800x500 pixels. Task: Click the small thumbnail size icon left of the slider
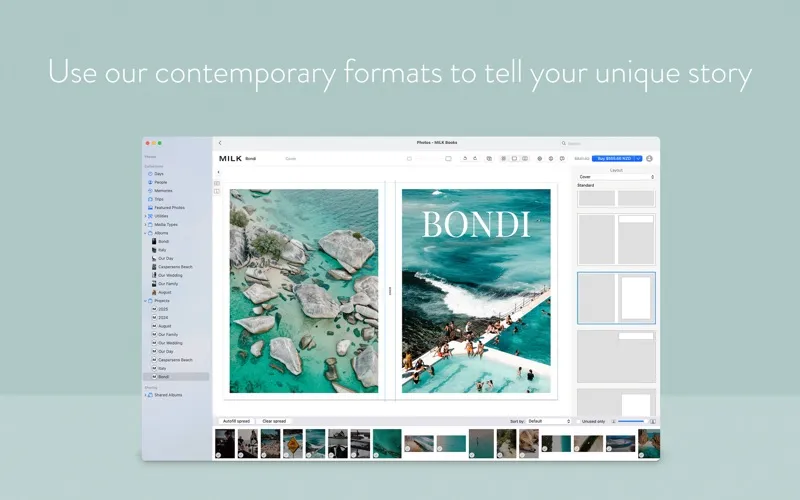[x=614, y=421]
